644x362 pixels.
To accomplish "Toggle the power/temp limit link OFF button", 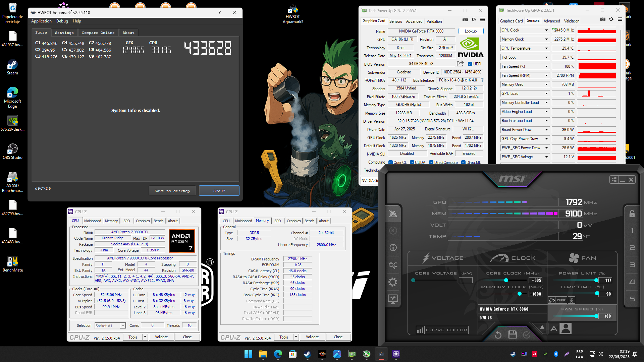I will pyautogui.click(x=557, y=300).
